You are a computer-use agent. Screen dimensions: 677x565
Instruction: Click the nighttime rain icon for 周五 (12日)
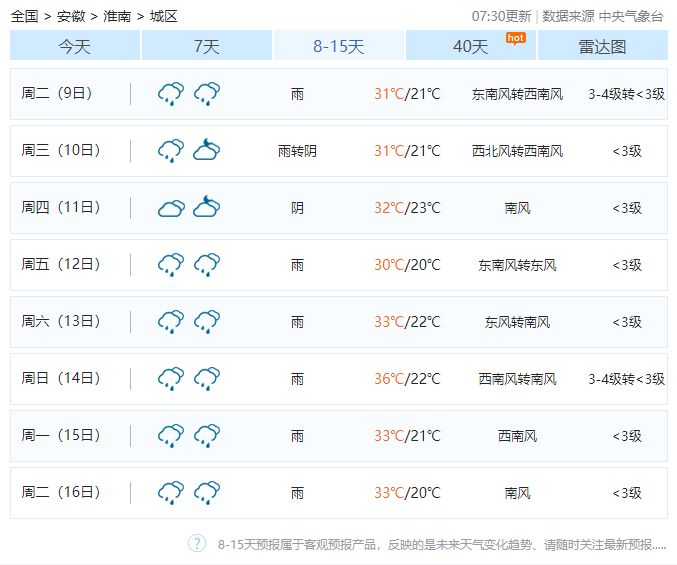coord(207,265)
